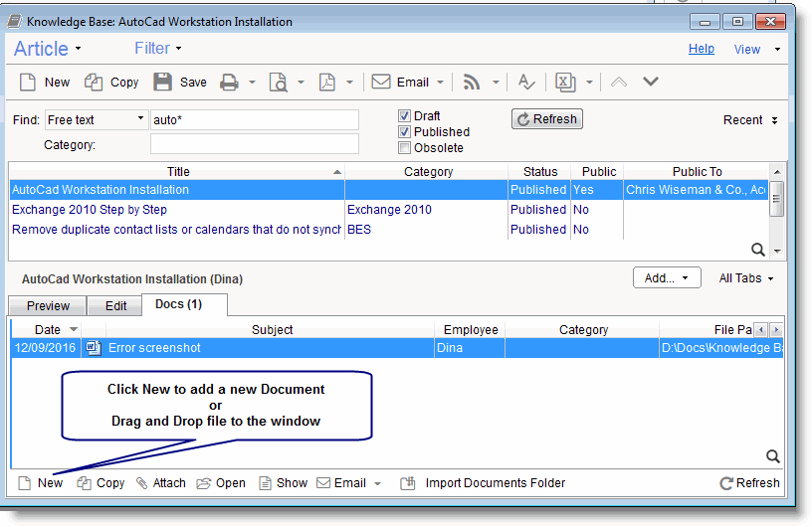812x527 pixels.
Task: Expand the Add... dropdown button
Action: coord(667,278)
